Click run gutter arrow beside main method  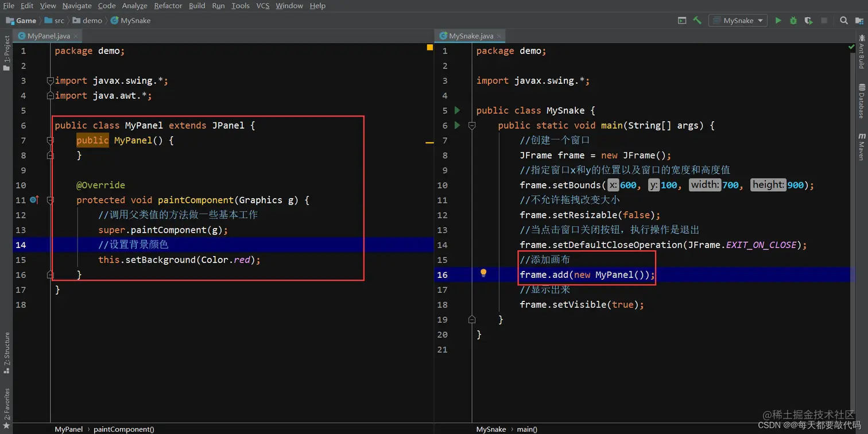pyautogui.click(x=457, y=125)
